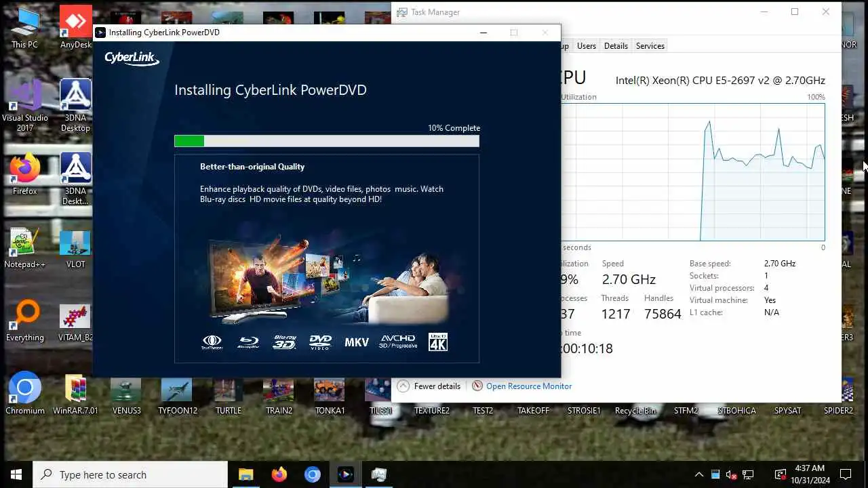
Task: Click the '10% Complete' progress text
Action: [454, 128]
